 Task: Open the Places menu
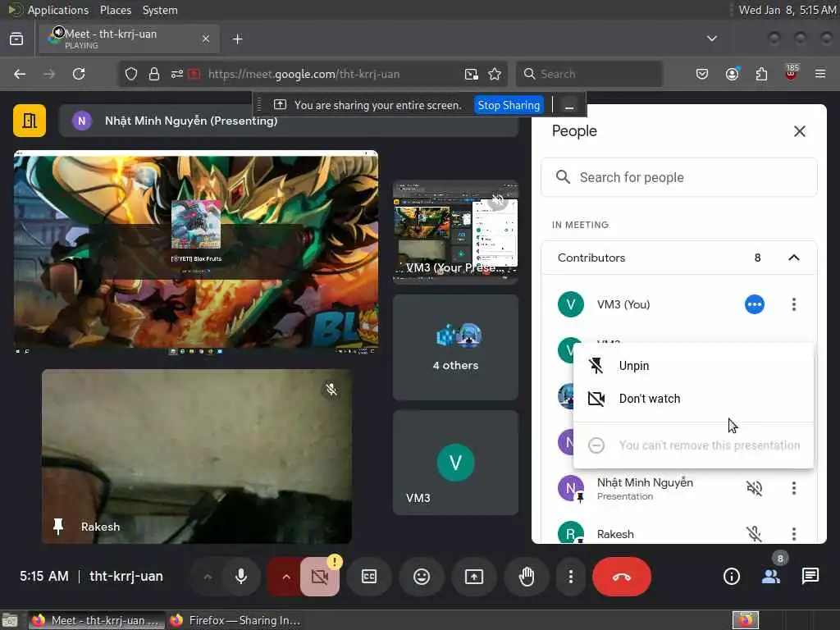coord(115,10)
